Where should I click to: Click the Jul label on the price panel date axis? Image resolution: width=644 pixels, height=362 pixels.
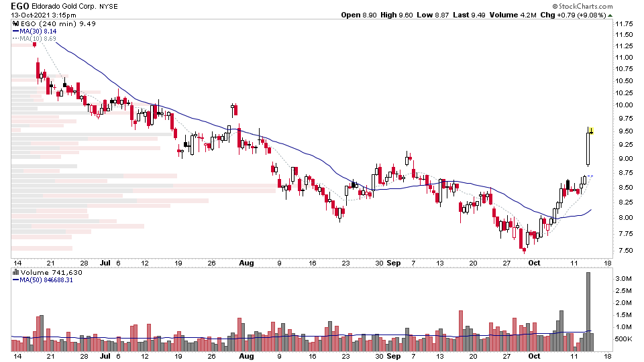tap(105, 263)
